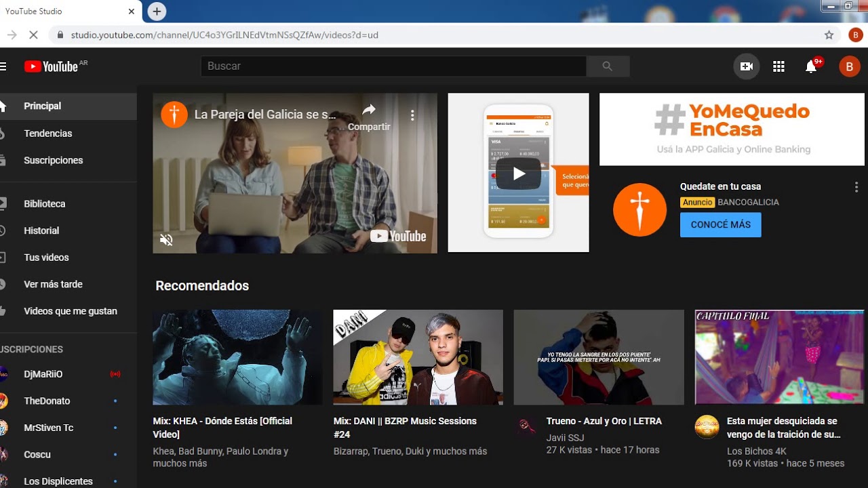This screenshot has height=488, width=868.
Task: Click the orange Banco Galicia round logo
Action: [x=639, y=210]
